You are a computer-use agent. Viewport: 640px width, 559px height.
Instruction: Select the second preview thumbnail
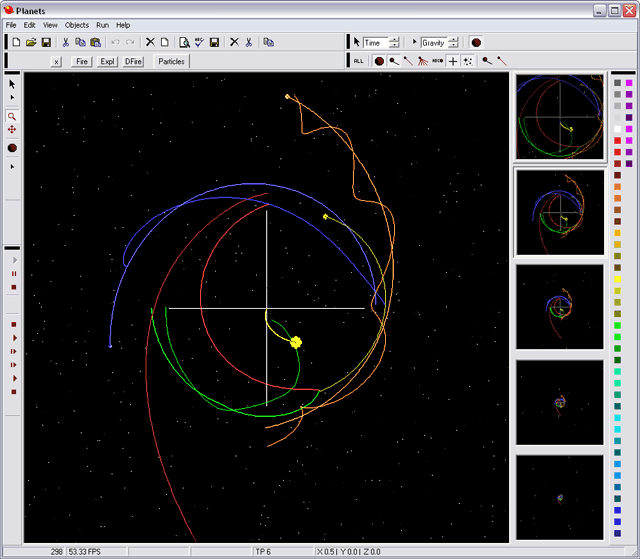coord(560,212)
